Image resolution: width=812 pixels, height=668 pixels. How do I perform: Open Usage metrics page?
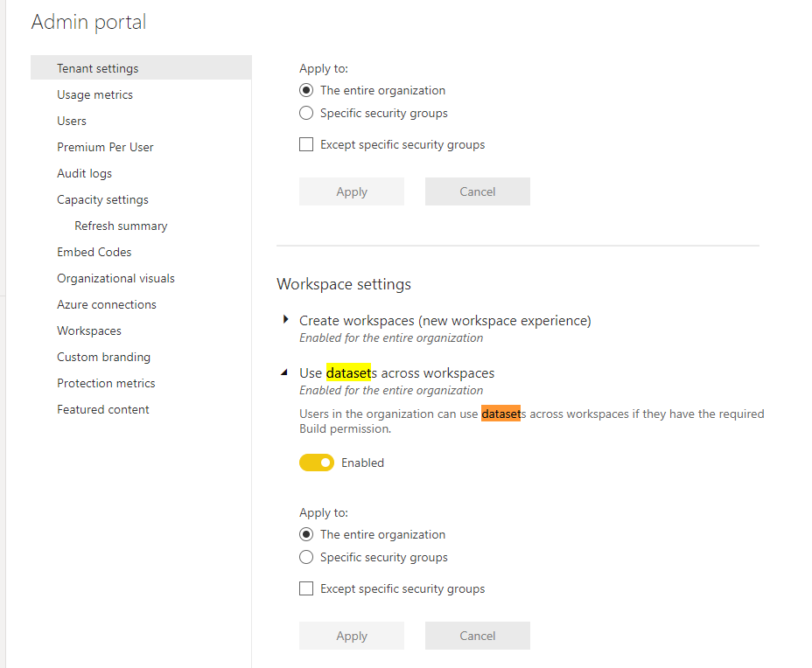click(x=94, y=94)
